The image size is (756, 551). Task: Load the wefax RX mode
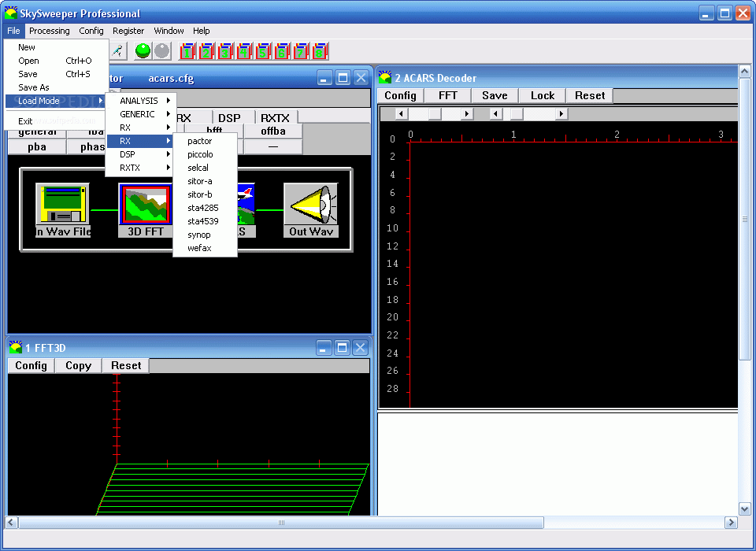(205, 248)
